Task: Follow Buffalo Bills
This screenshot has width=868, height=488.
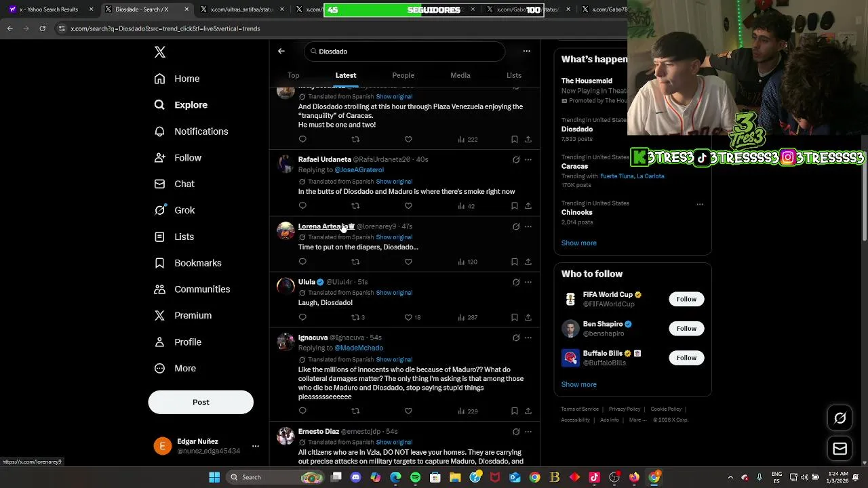Action: (x=686, y=358)
